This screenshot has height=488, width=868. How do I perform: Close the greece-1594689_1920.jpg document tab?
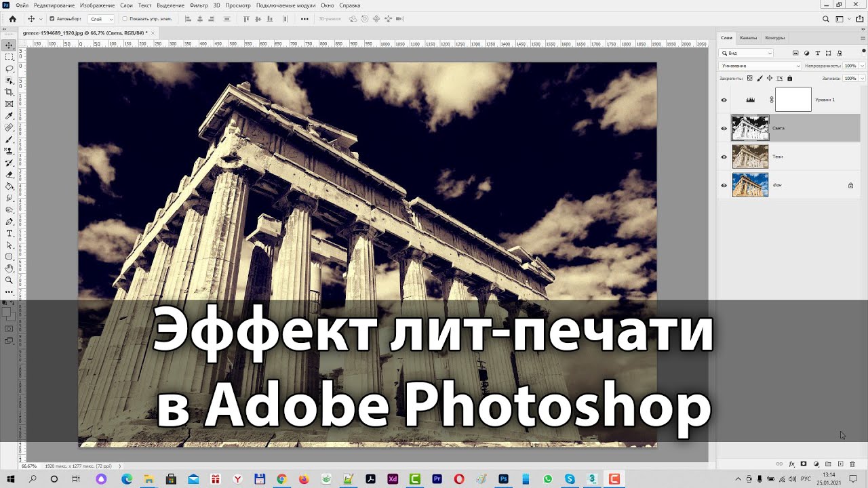pyautogui.click(x=153, y=33)
